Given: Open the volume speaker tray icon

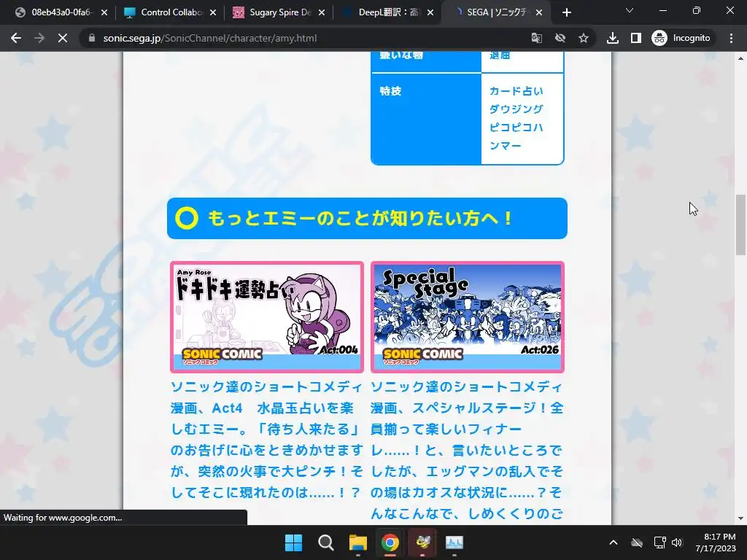Looking at the screenshot, I should (x=677, y=542).
